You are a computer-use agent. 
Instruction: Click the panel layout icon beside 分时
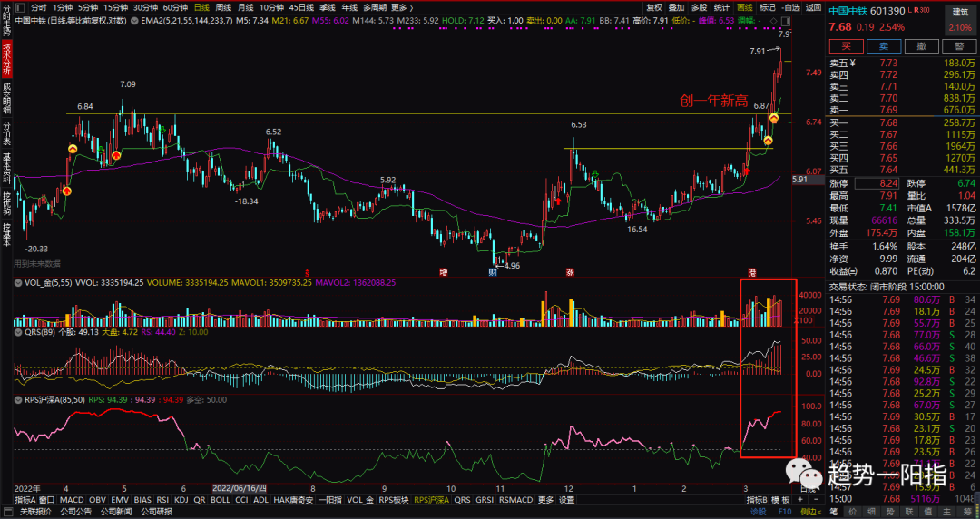click(19, 7)
